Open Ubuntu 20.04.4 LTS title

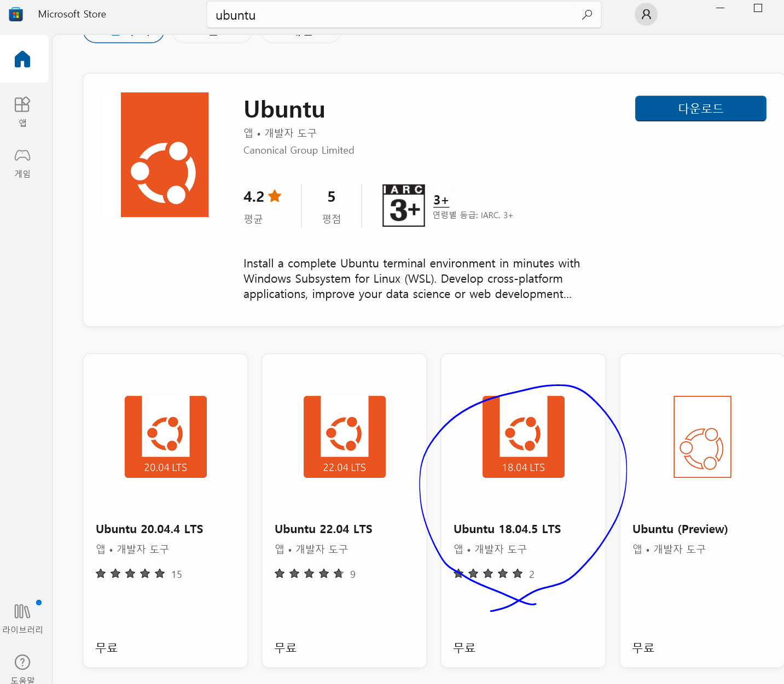149,529
